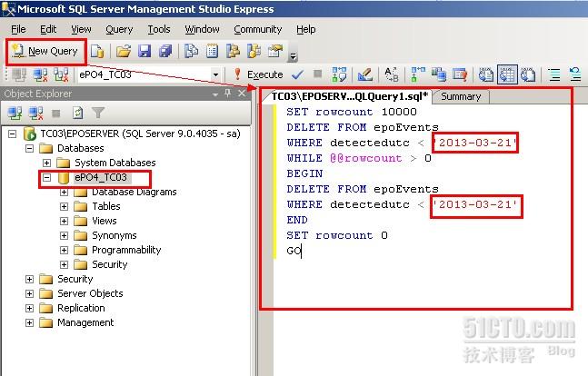The height and width of the screenshot is (376, 588).
Task: Expand the Management folder
Action: 29,322
